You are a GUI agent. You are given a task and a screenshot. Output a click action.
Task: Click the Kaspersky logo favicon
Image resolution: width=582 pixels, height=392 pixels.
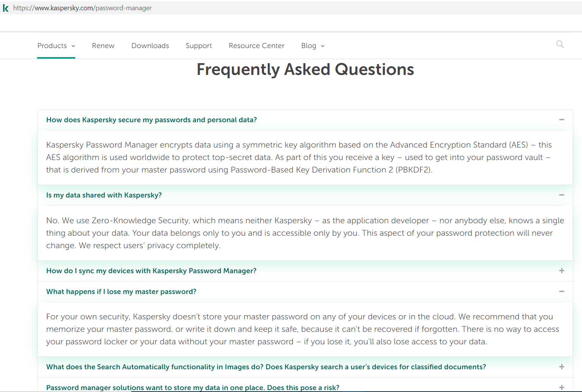click(6, 8)
